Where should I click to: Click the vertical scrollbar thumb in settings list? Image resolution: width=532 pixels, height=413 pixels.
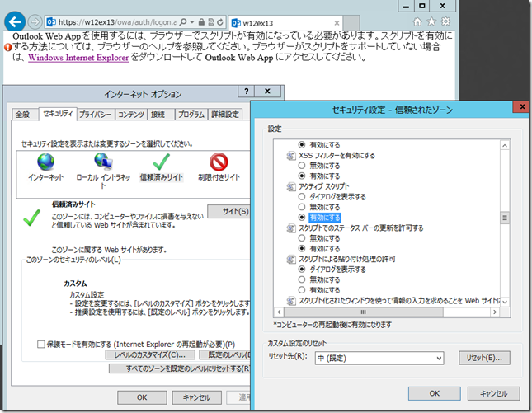pyautogui.click(x=505, y=218)
